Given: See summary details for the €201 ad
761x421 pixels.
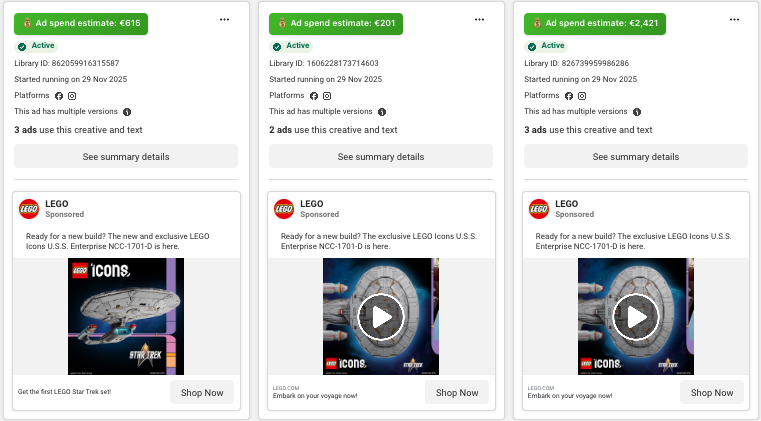Looking at the screenshot, I should click(381, 156).
